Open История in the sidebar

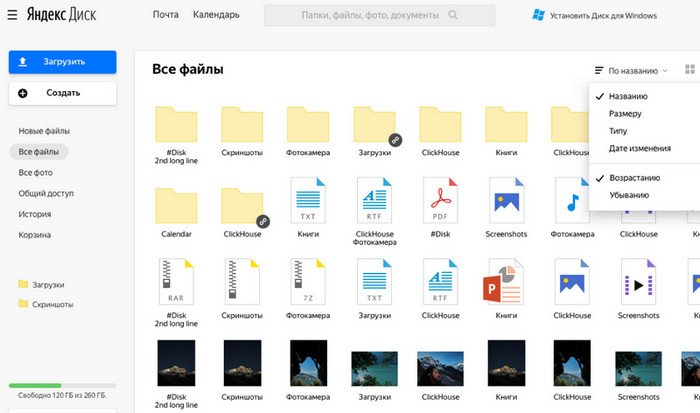pyautogui.click(x=34, y=214)
